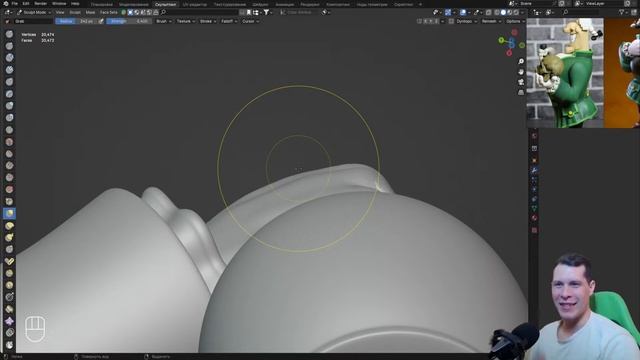Toggle Y-axis symmetry
The width and height of the screenshot is (640, 360).
431,21
